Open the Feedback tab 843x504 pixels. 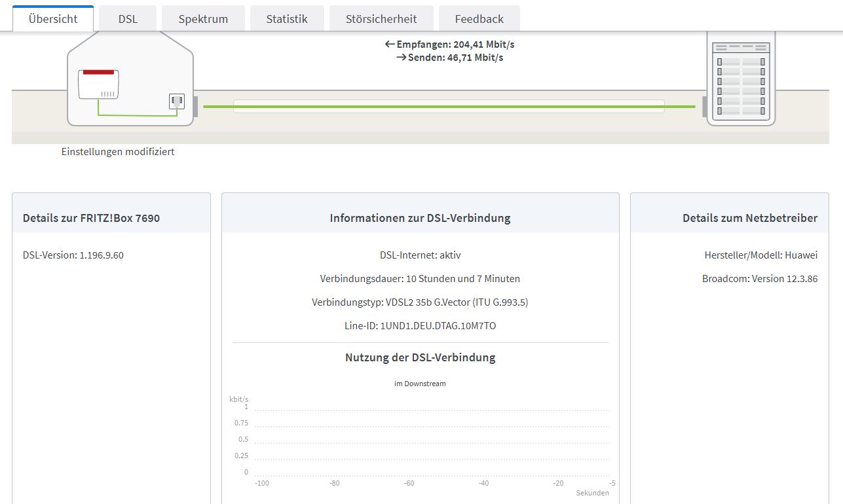point(479,19)
